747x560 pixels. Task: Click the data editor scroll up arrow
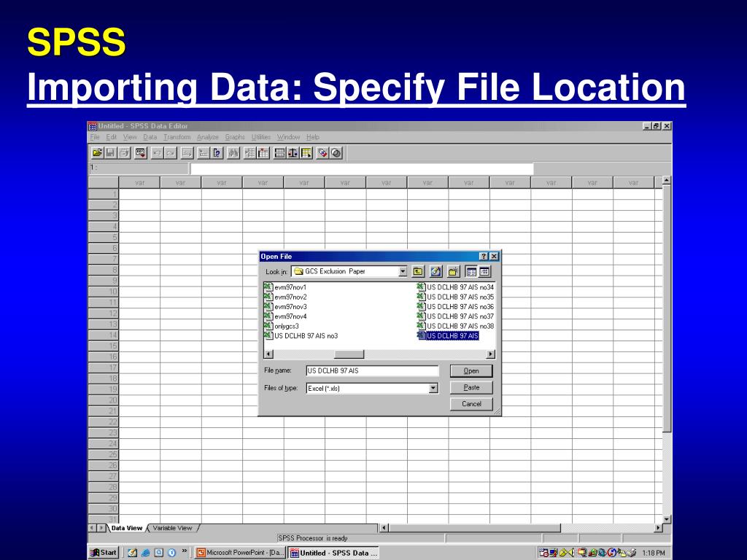(667, 181)
